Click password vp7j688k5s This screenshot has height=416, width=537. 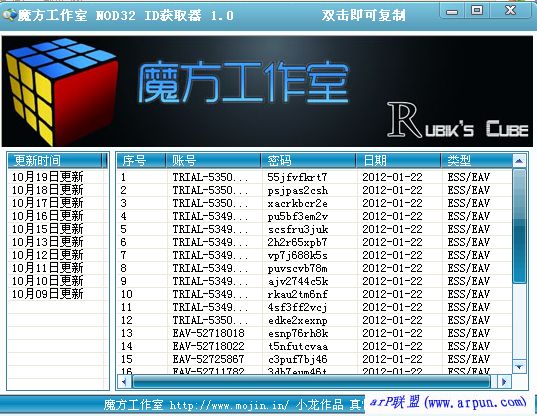tap(297, 255)
